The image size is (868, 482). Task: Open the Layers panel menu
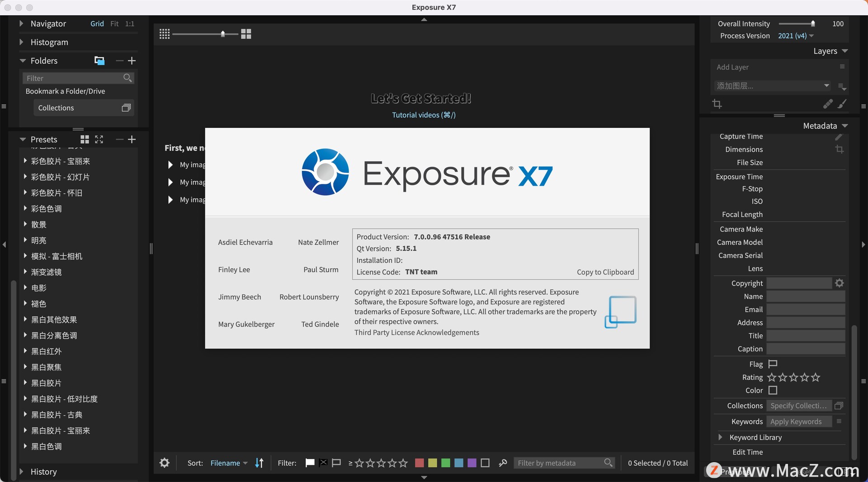[845, 51]
